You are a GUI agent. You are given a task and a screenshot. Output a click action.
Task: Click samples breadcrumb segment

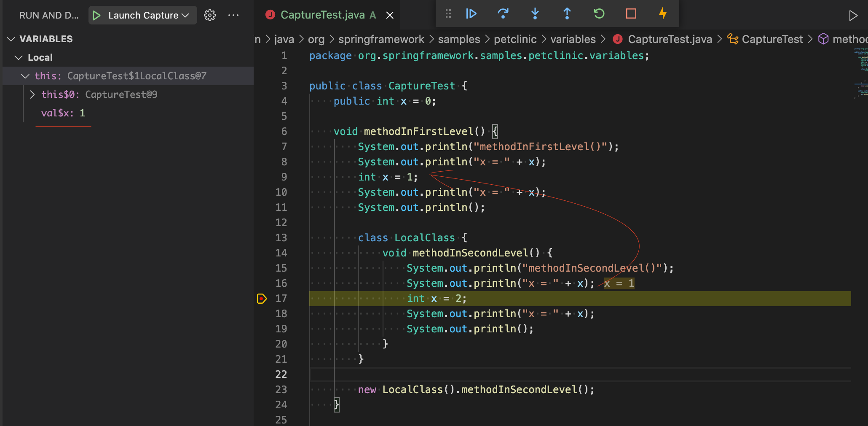[x=459, y=39]
